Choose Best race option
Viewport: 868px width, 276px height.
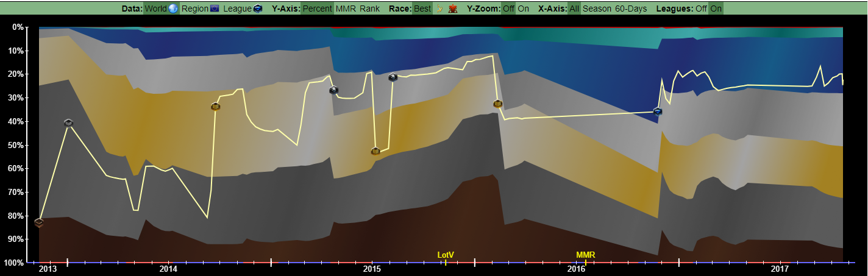point(422,9)
